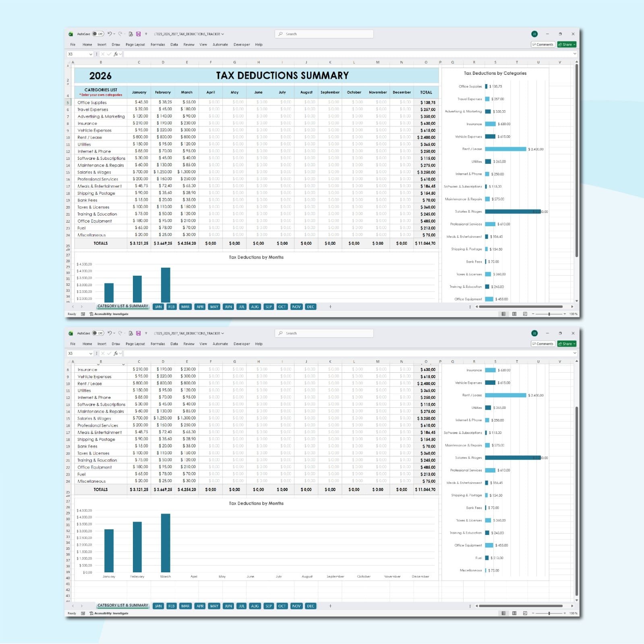This screenshot has height=644, width=644.
Task: Open Customize Quick Access Toolbar dropdown in top window
Action: point(146,34)
